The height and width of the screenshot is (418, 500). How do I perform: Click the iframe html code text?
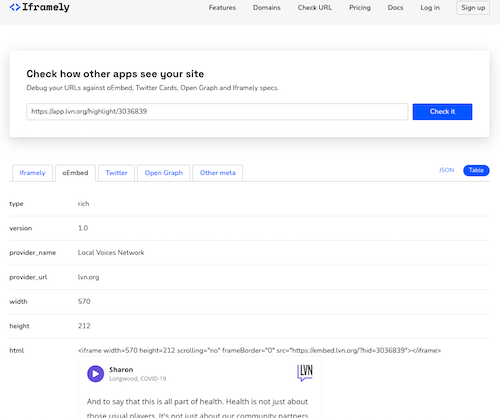(259, 350)
